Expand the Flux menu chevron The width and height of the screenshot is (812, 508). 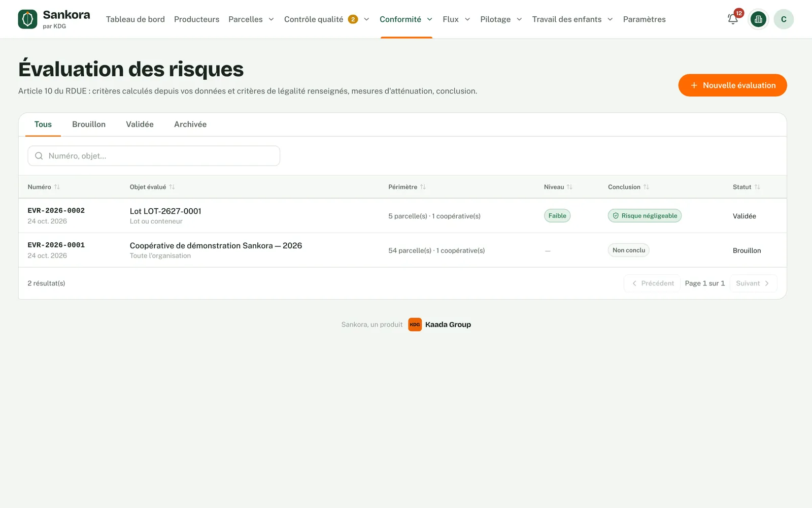click(467, 19)
